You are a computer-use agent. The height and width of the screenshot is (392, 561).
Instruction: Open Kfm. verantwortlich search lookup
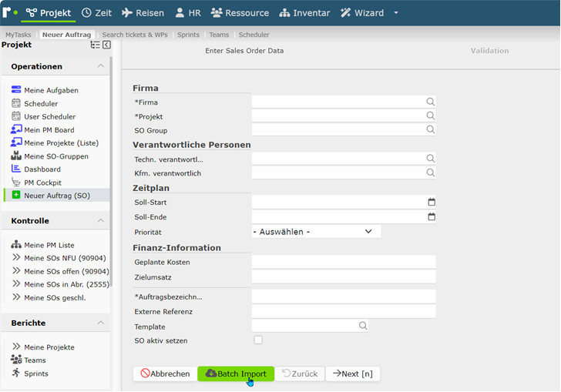coord(431,173)
